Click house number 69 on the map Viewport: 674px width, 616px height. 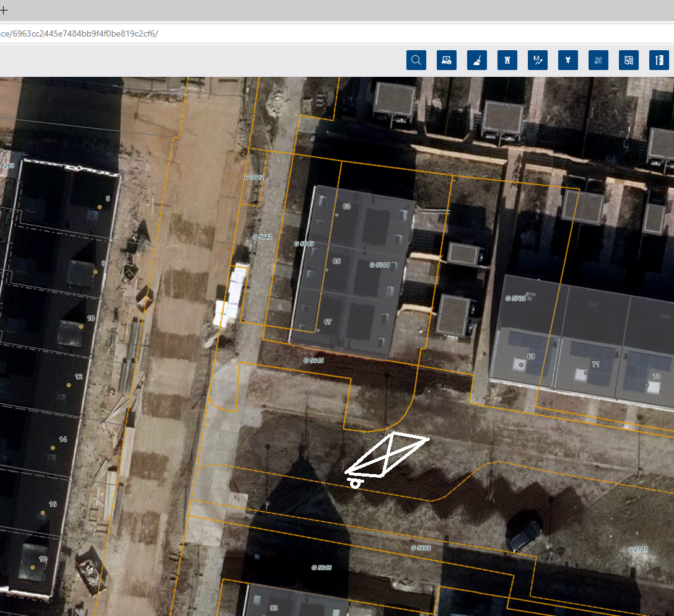531,356
